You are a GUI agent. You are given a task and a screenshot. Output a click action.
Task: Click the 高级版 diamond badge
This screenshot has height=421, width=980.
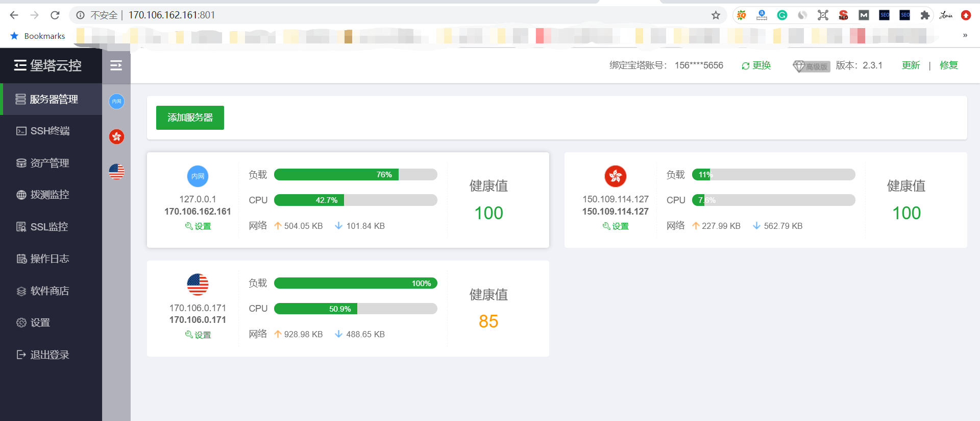pyautogui.click(x=811, y=66)
